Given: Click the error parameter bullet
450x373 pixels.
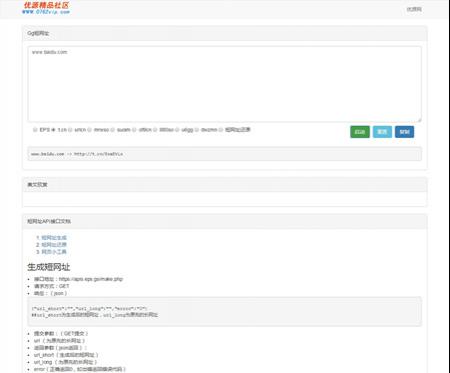Looking at the screenshot, I should [80, 369].
